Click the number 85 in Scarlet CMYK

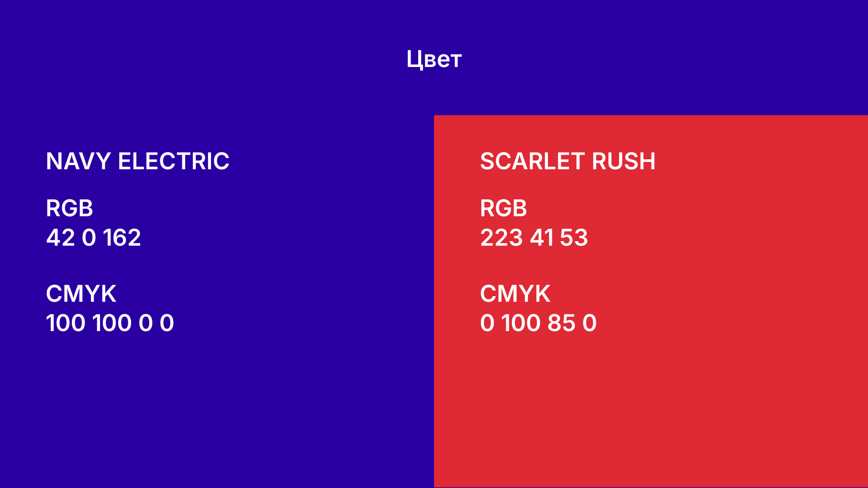(x=561, y=323)
